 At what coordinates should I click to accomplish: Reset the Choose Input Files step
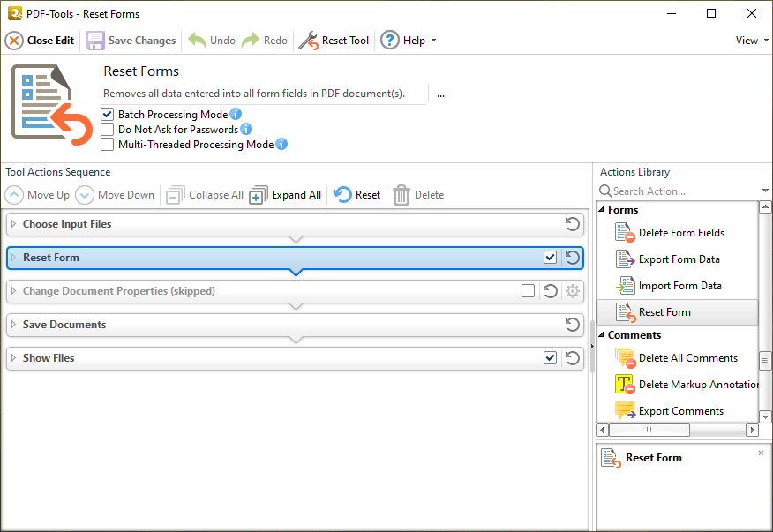point(572,224)
